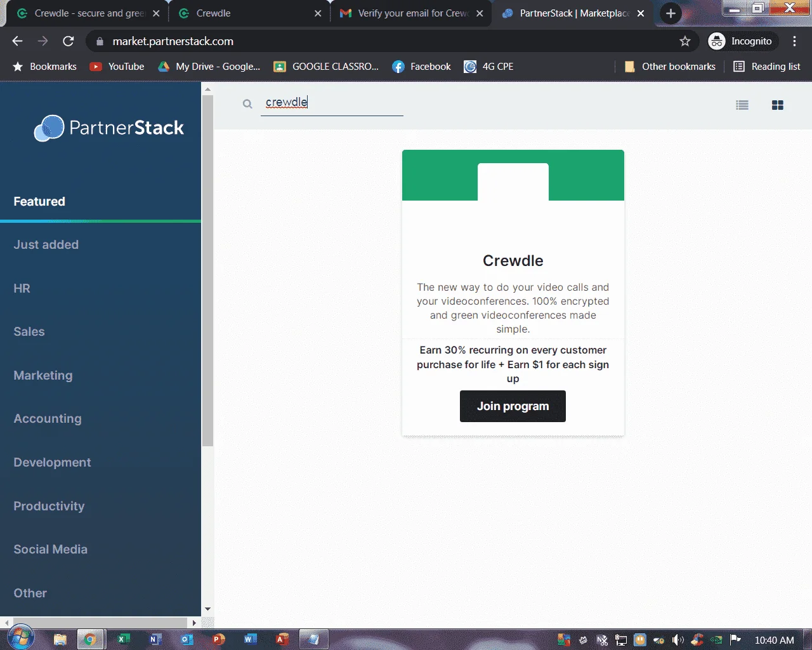Open the My Drive - Google bookmark
Viewport: 812px width, 650px height.
(x=209, y=67)
